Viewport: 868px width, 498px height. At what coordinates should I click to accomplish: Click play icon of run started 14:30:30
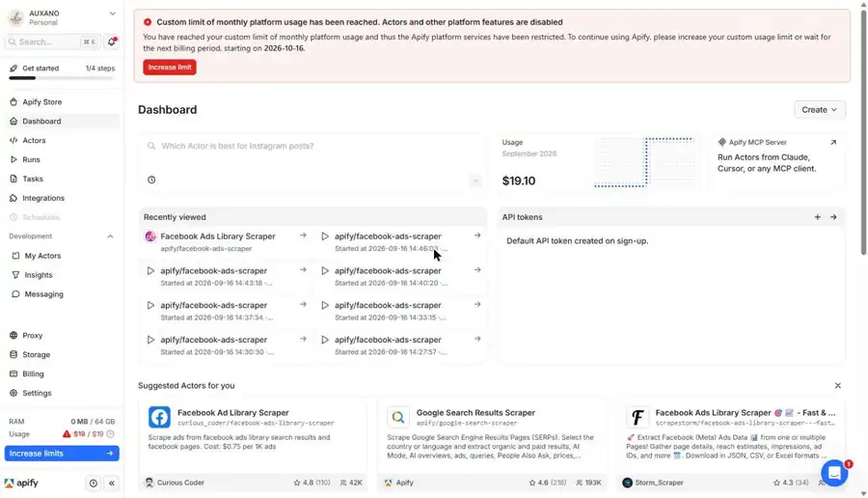(150, 340)
